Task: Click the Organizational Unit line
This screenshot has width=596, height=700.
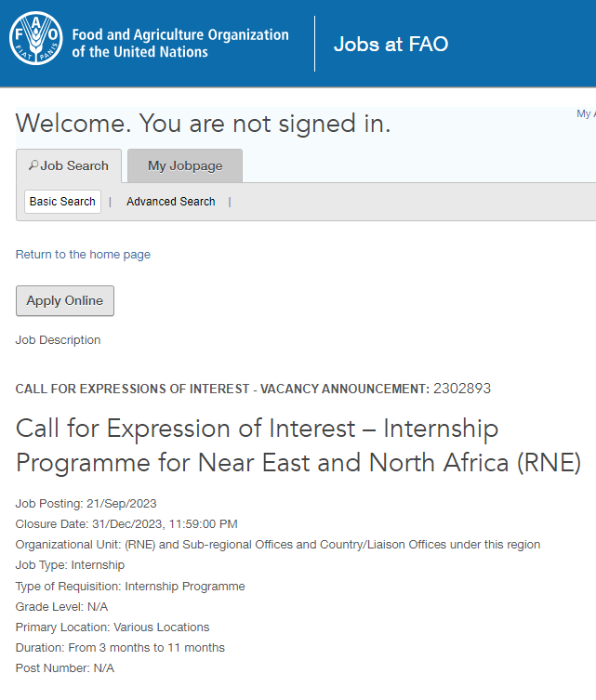Action: click(x=277, y=545)
